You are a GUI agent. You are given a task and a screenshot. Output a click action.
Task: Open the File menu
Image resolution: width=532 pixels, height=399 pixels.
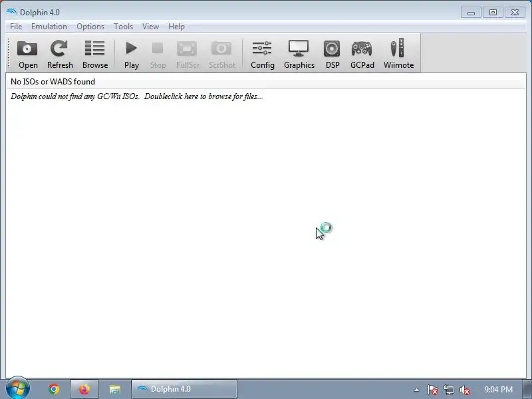[x=16, y=27]
